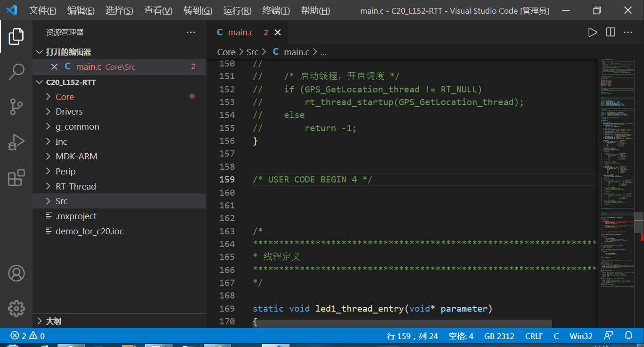Viewport: 644px width, 347px height.
Task: Place cursor on USER CODE BEGIN 4 comment
Action: [313, 179]
